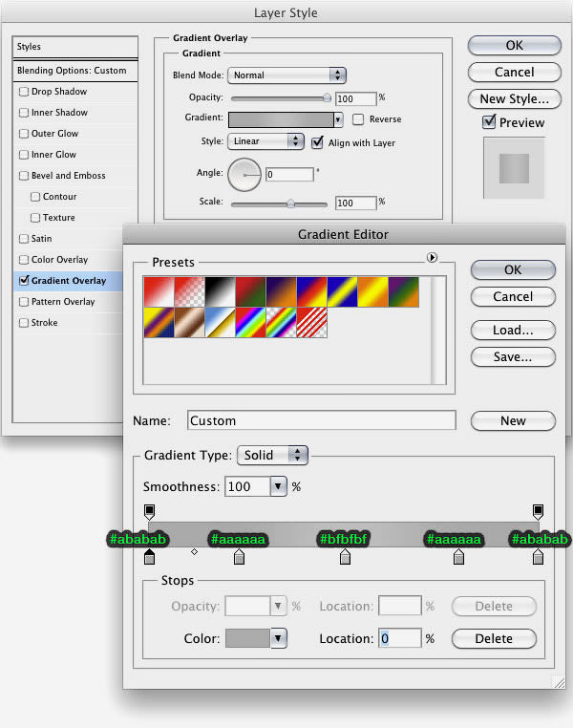The width and height of the screenshot is (573, 728).
Task: Open the Style Linear dropdown
Action: (265, 141)
